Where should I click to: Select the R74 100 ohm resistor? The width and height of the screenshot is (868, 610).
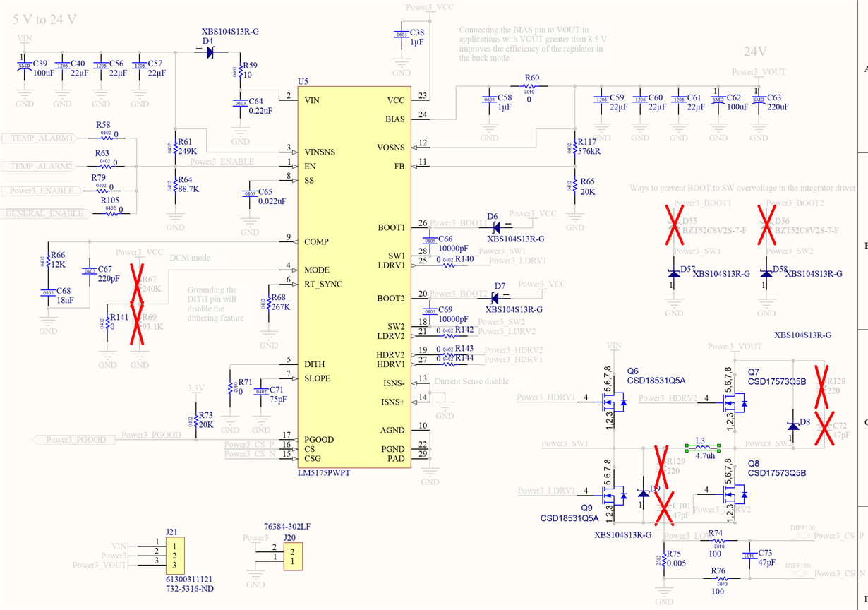tap(717, 541)
